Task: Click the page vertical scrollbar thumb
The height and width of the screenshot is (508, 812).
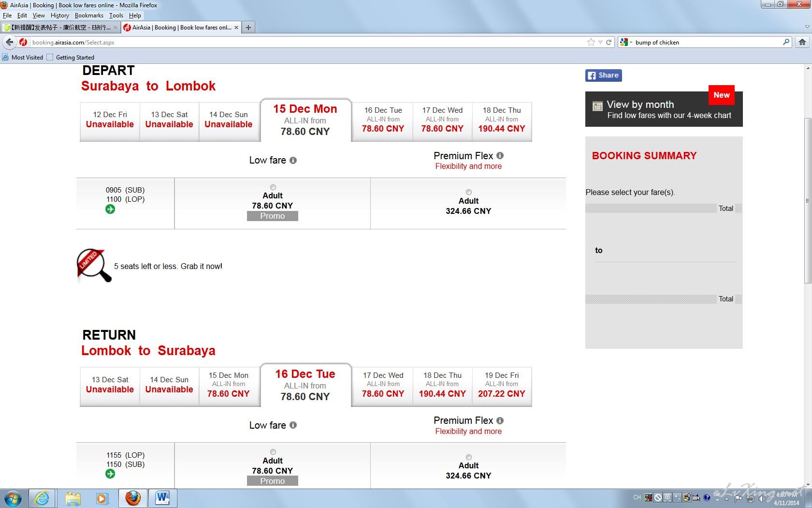Action: tap(807, 201)
